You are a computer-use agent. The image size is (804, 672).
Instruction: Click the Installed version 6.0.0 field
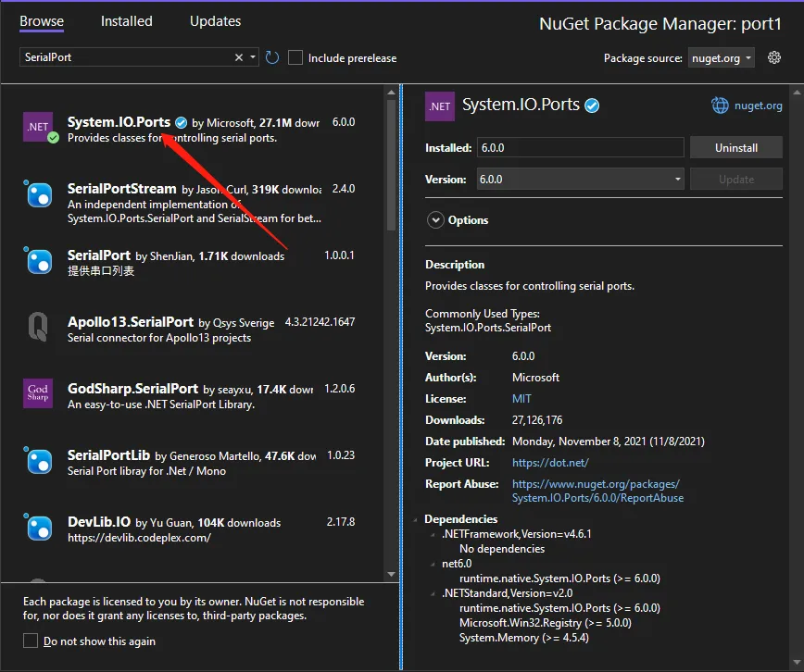(580, 147)
